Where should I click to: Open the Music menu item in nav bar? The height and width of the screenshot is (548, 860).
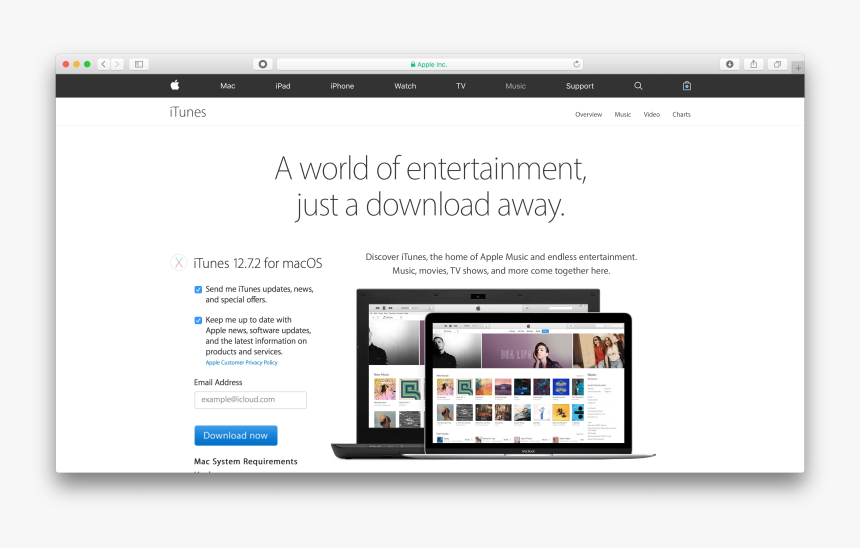516,86
